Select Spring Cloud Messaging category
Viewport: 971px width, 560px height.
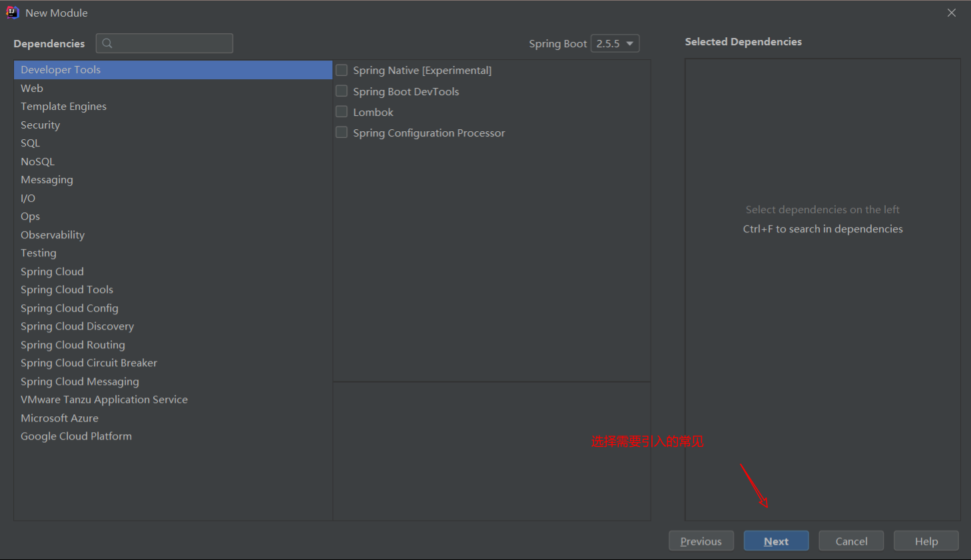point(173,381)
